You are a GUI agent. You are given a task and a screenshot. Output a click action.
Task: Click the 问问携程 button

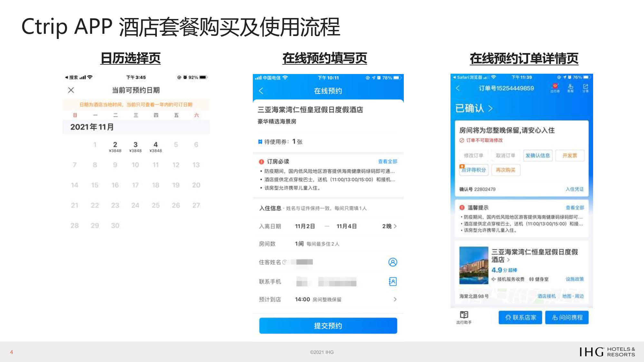pos(567,318)
